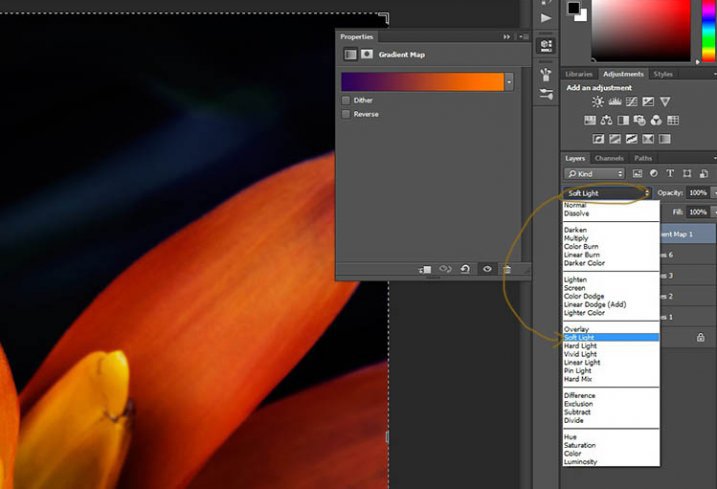
Task: Reset gradient map to defaults
Action: (466, 269)
